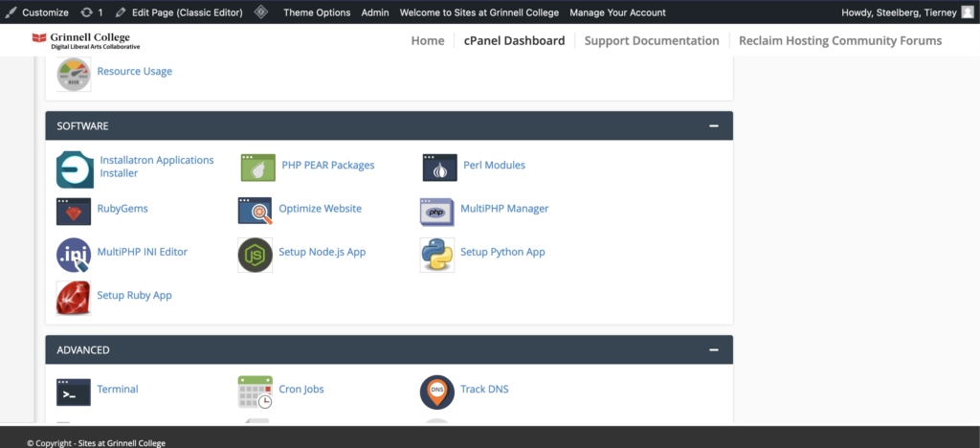Click the Perl Modules onion icon
Screen dimensions: 980x448
[x=439, y=168]
